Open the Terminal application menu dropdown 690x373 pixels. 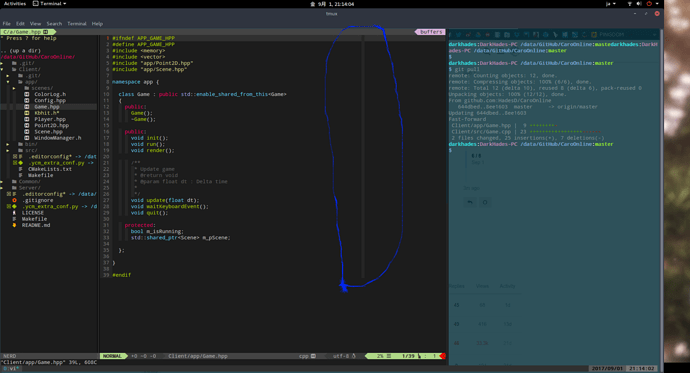click(x=50, y=4)
